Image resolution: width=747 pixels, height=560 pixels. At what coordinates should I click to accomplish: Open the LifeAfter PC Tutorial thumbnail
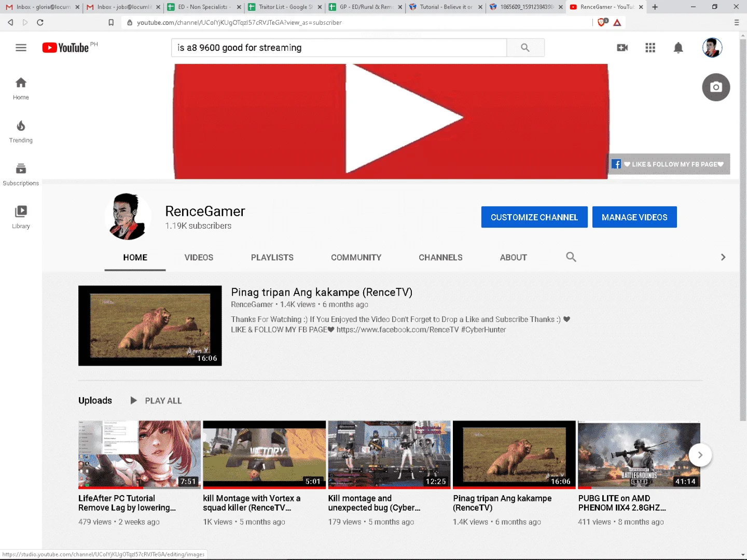(140, 455)
